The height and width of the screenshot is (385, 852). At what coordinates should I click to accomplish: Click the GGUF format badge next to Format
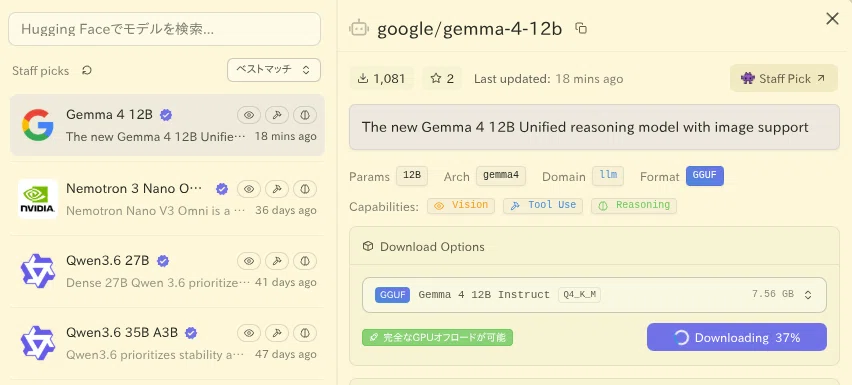705,176
